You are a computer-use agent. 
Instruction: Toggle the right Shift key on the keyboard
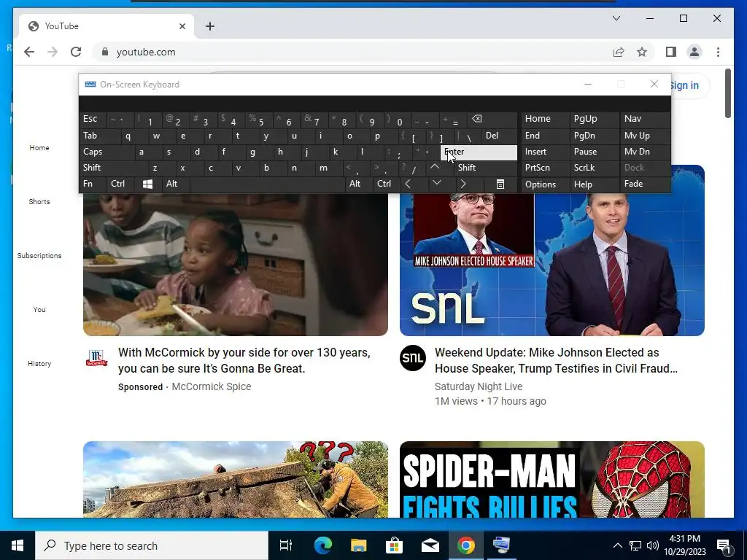click(485, 168)
